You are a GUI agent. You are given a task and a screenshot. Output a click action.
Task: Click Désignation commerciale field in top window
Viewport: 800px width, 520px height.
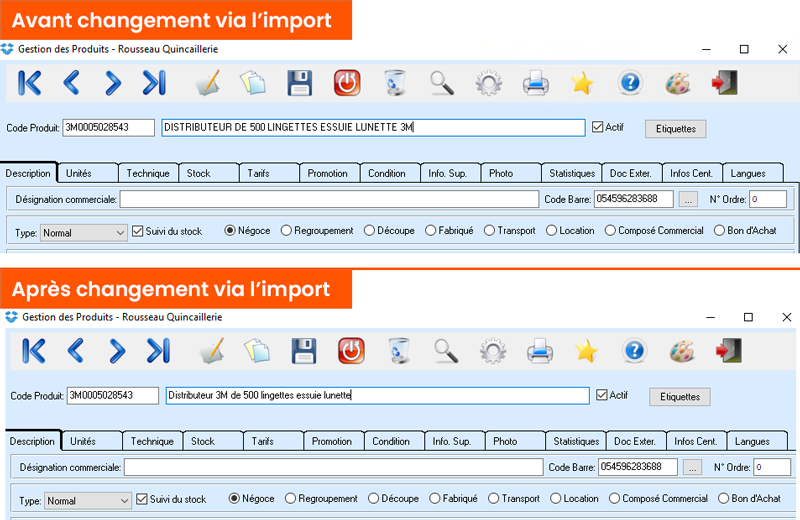point(329,200)
